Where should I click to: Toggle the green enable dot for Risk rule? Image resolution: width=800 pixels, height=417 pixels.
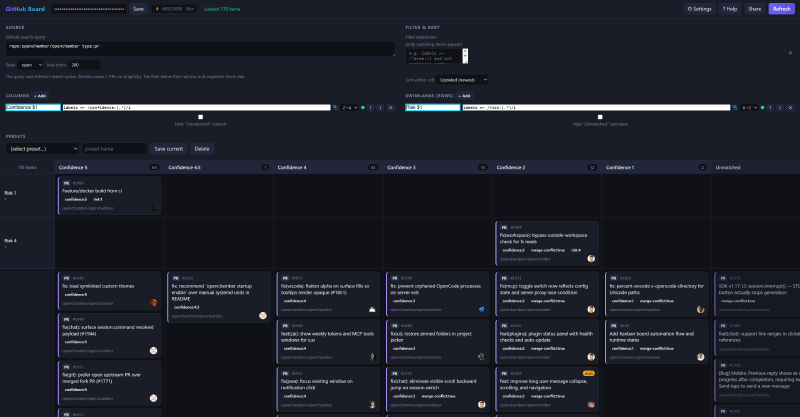coord(762,108)
